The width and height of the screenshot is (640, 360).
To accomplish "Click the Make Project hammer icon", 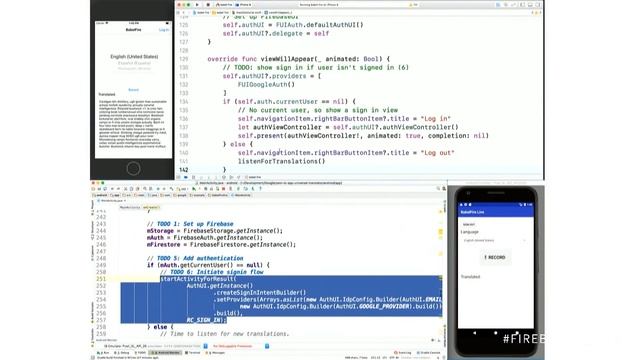I will [x=171, y=189].
